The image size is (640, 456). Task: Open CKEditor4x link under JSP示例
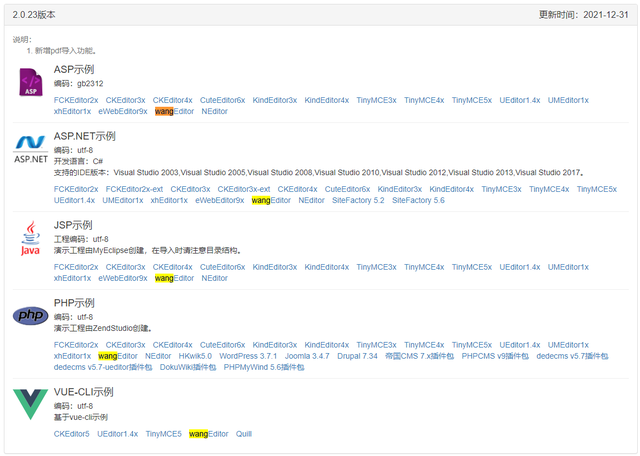(x=173, y=267)
